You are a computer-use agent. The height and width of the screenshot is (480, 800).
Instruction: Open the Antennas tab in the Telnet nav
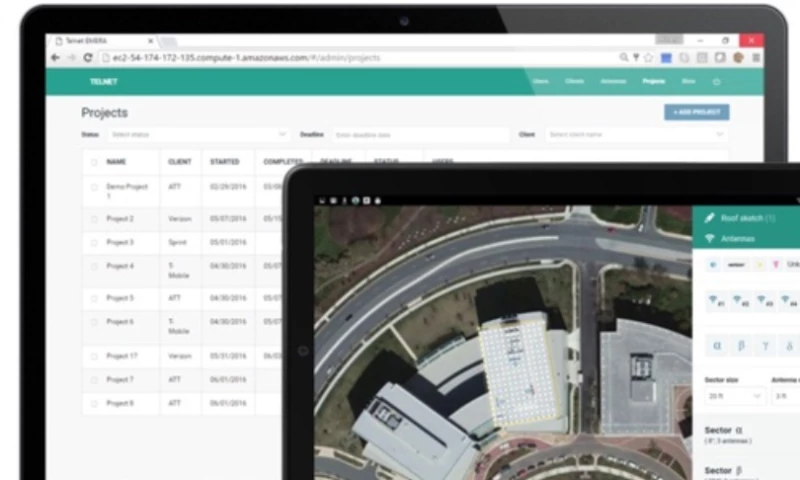(613, 81)
